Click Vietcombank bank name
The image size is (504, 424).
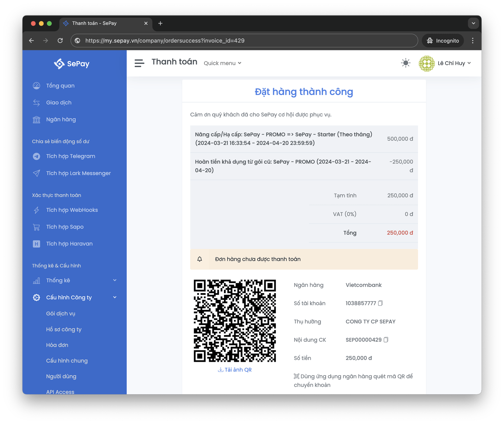pos(364,285)
